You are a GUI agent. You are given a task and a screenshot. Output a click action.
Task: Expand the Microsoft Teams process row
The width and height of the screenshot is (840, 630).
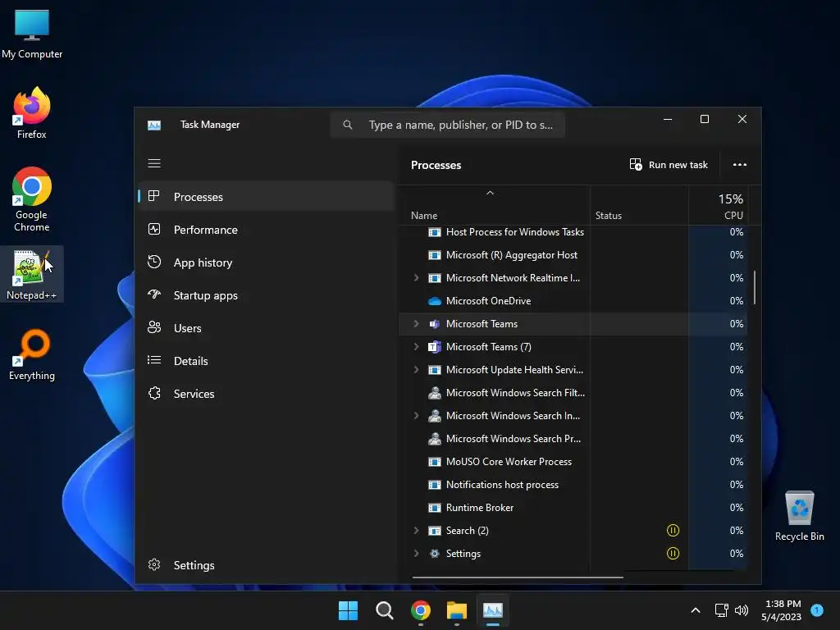click(x=416, y=323)
